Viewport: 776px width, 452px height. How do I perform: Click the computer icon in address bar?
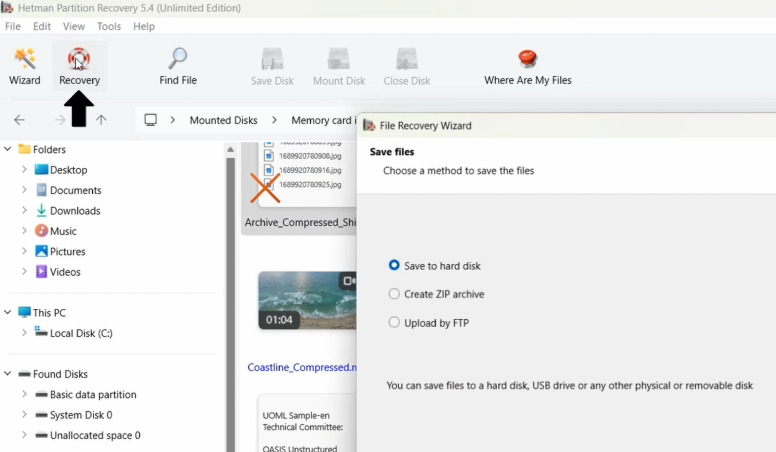(150, 120)
